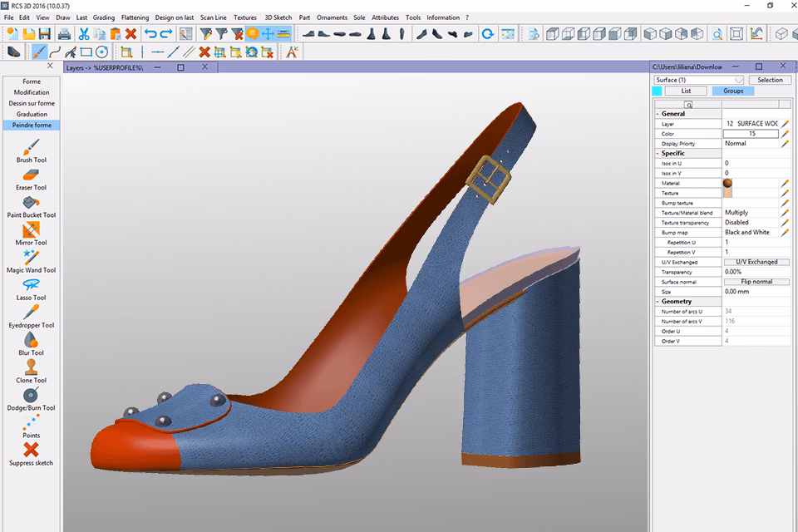Viewport: 798px width, 532px height.
Task: Switch to the Groups view toggle
Action: [x=732, y=91]
